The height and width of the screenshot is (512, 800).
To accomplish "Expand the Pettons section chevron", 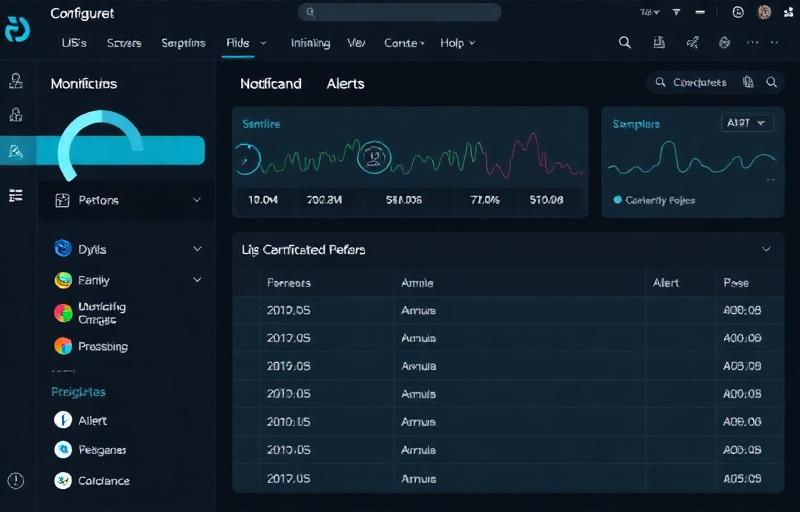I will [197, 200].
